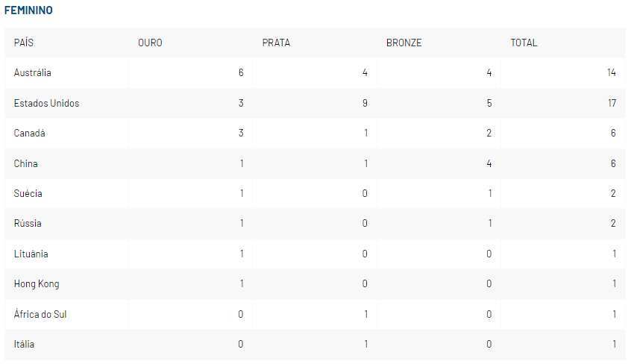Image resolution: width=631 pixels, height=364 pixels.
Task: Click the China row label
Action: coord(25,163)
